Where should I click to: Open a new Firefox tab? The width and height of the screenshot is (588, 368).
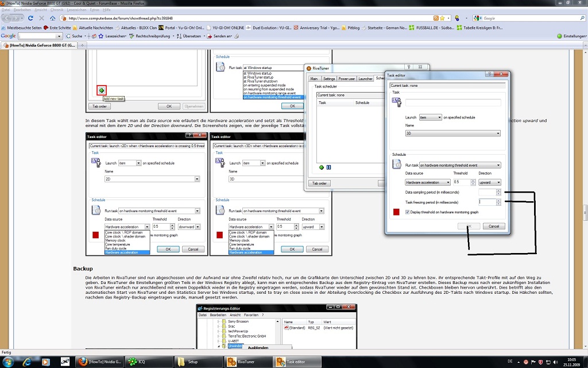click(82, 45)
